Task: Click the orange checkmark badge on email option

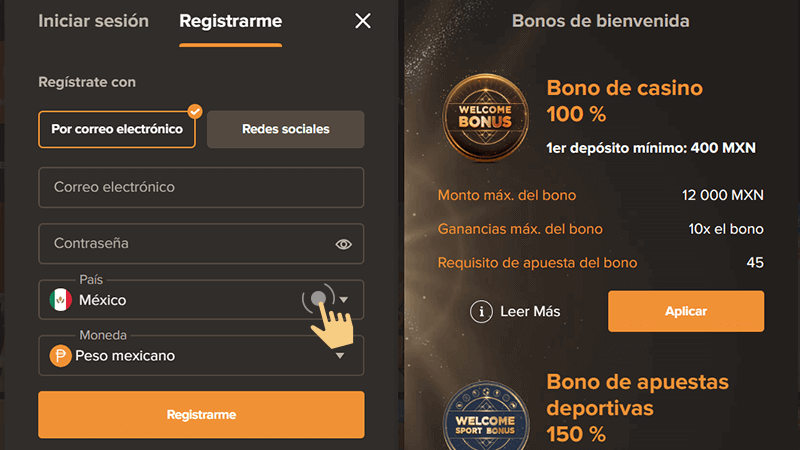Action: point(195,111)
